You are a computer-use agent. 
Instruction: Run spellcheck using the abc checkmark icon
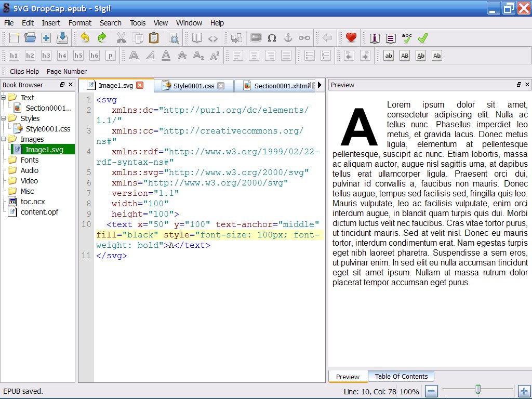click(407, 38)
